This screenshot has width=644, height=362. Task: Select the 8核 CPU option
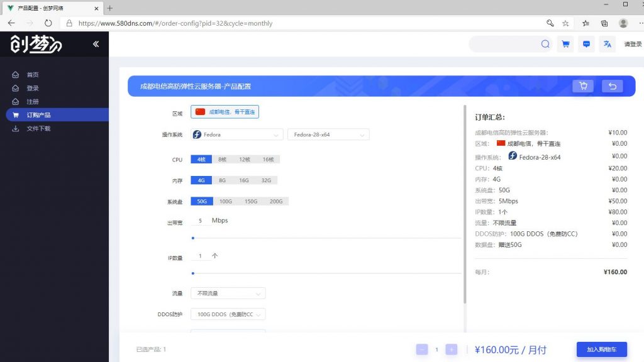click(x=221, y=160)
